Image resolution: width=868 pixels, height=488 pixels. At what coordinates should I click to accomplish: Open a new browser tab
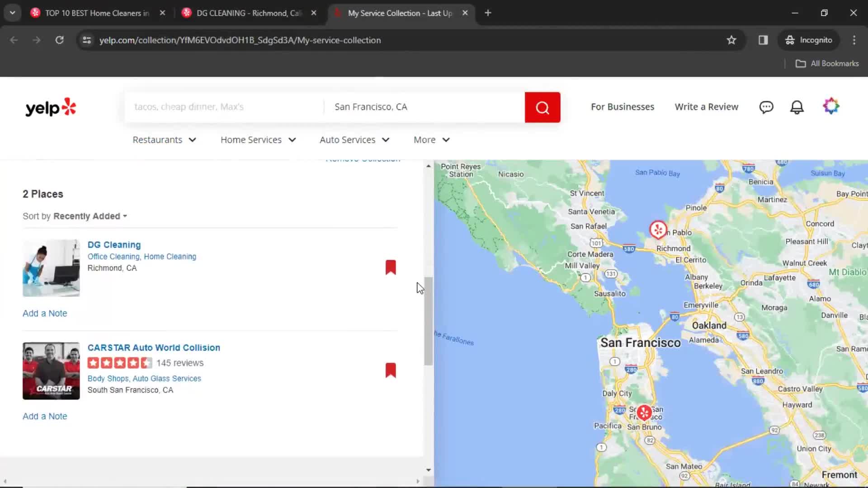(x=488, y=13)
